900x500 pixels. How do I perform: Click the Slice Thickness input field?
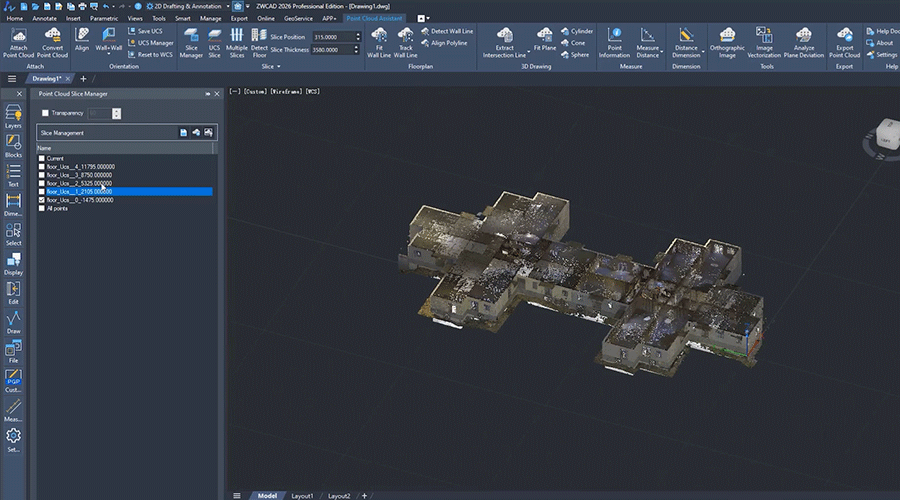[x=332, y=50]
